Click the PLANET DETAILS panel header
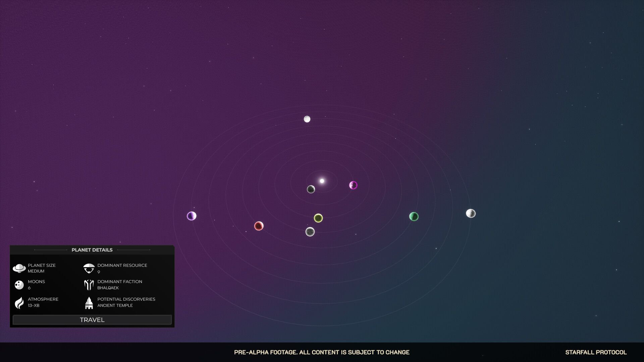This screenshot has width=644, height=362. (x=92, y=250)
